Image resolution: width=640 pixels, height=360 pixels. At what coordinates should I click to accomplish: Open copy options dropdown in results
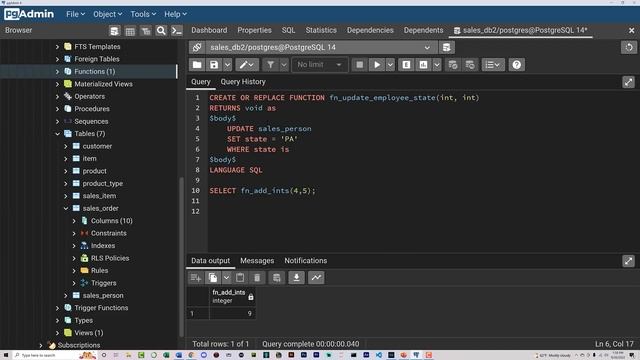(x=226, y=278)
